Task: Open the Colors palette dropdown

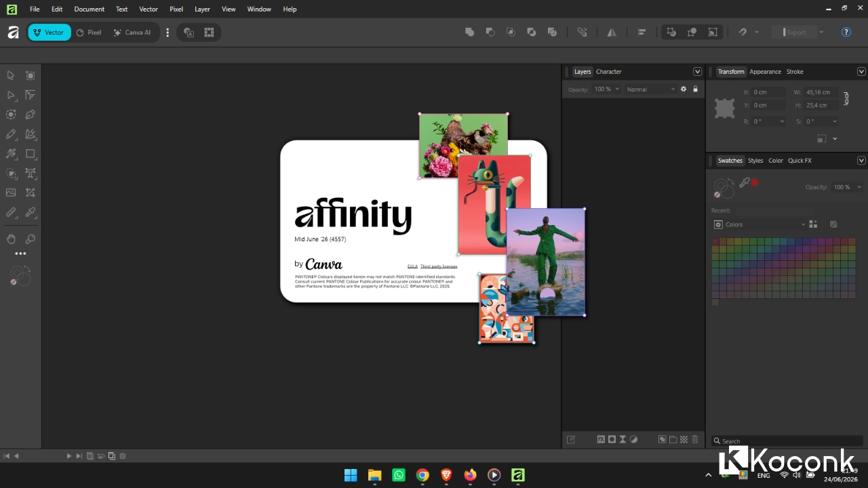Action: (765, 224)
